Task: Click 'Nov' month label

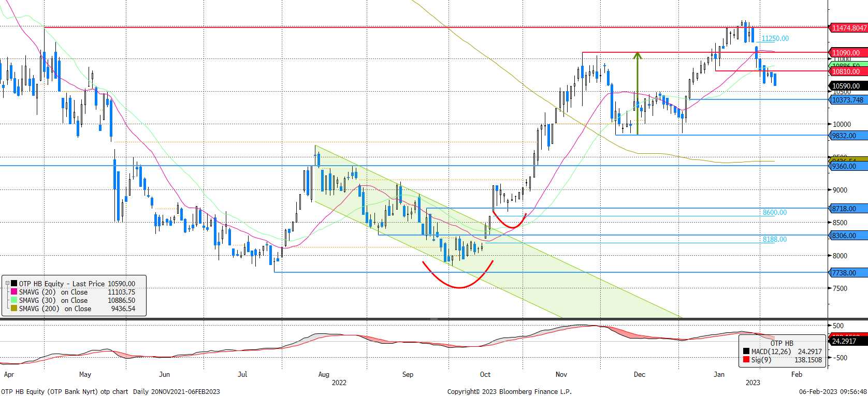Action: [x=561, y=374]
